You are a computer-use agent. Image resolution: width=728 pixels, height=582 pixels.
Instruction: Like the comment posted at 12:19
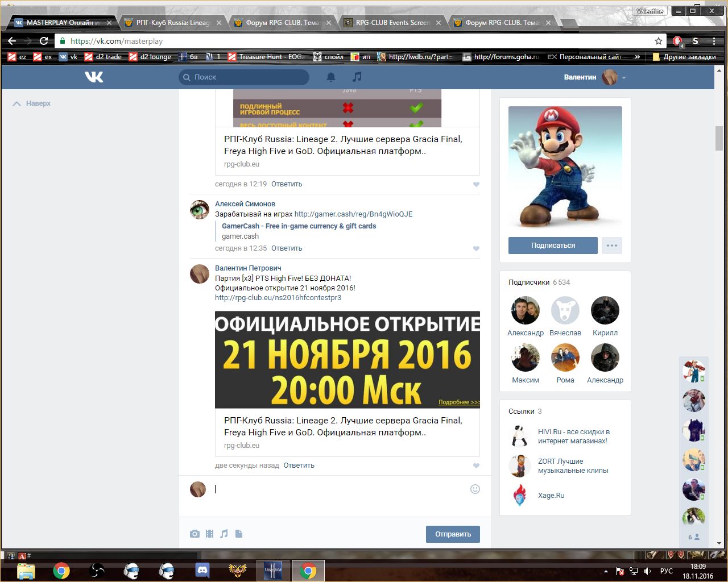[x=476, y=184]
